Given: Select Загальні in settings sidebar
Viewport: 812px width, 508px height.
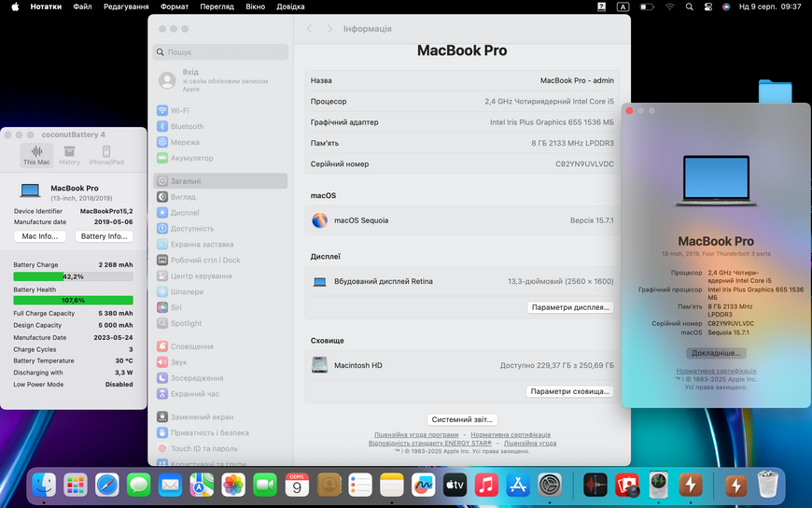Looking at the screenshot, I should (x=220, y=181).
